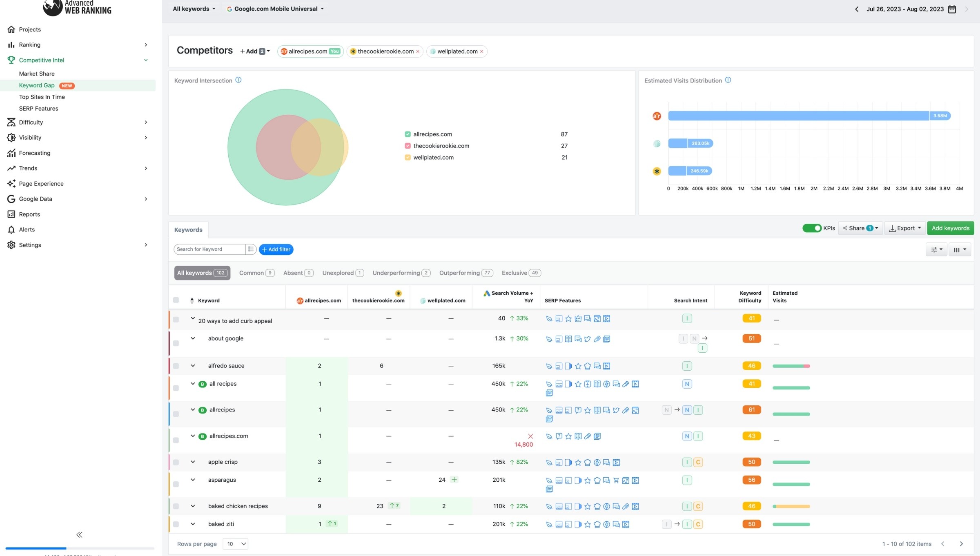
Task: Click Estimated Visits Distribution info icon
Action: 728,80
